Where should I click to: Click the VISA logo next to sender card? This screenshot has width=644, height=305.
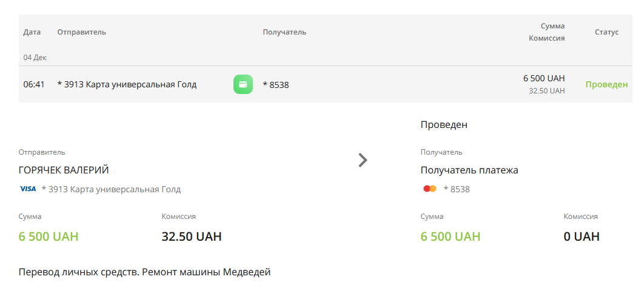[x=28, y=189]
